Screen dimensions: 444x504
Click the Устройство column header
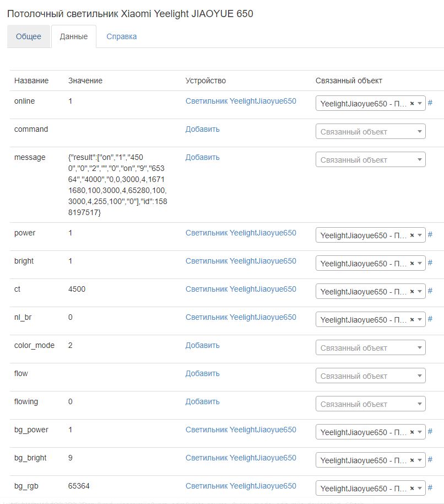pyautogui.click(x=205, y=81)
